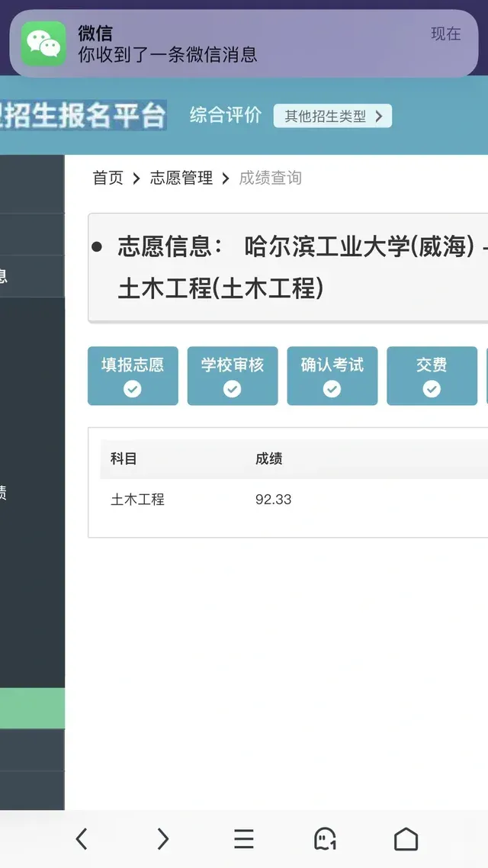
Task: Open the browser hamburger menu
Action: pos(243,839)
